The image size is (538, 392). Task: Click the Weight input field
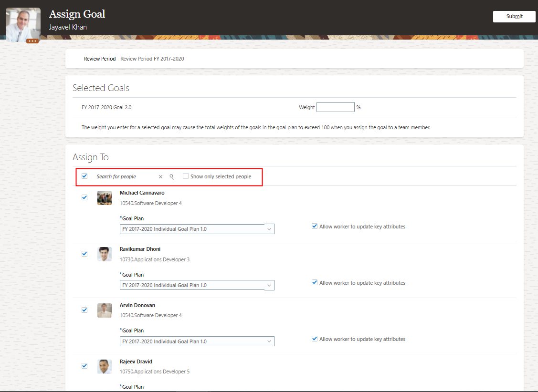click(335, 107)
